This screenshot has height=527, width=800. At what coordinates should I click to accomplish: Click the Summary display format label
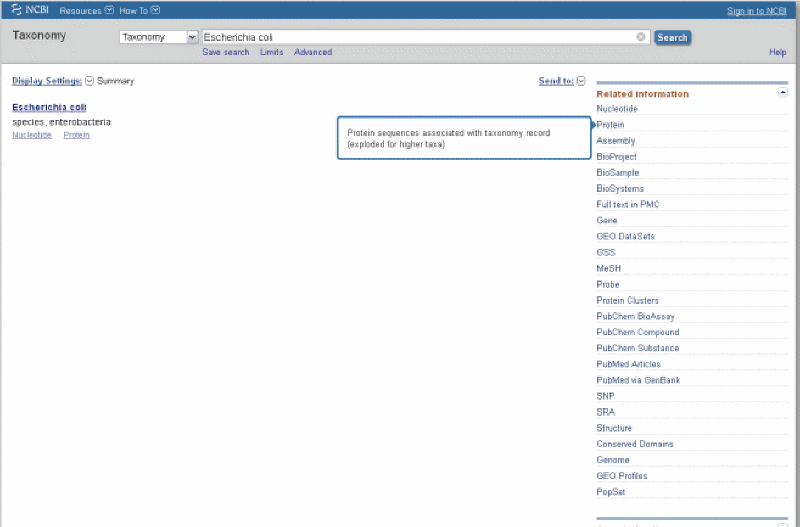(x=115, y=81)
